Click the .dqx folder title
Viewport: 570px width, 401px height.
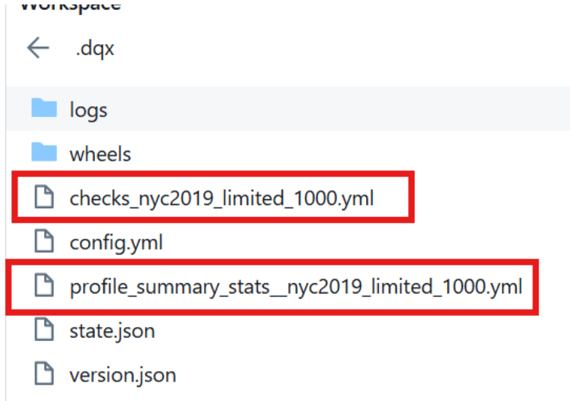(95, 49)
